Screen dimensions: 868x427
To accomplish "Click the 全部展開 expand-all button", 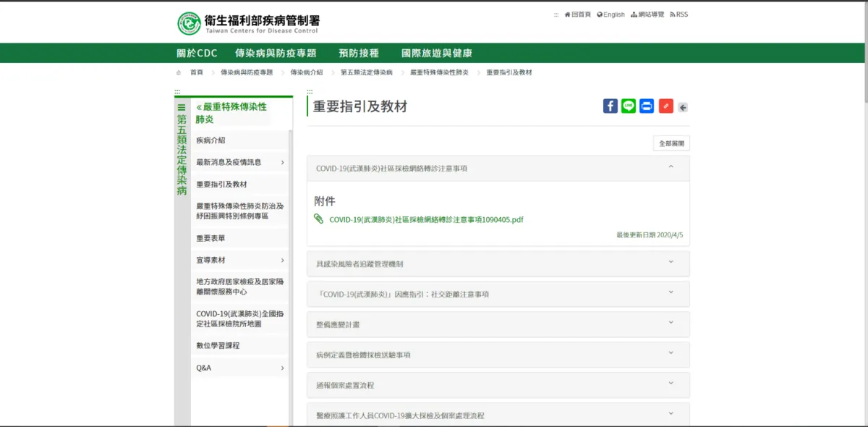I will coord(671,143).
